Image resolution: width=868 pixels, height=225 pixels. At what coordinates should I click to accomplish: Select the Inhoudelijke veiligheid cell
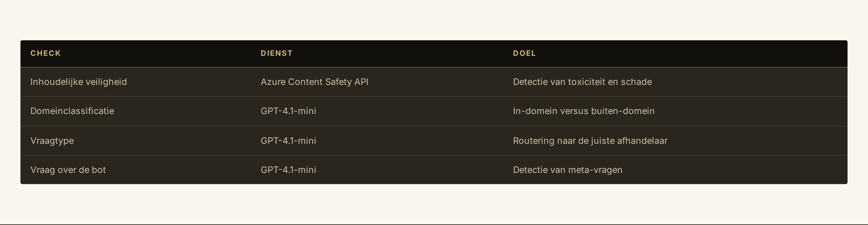click(78, 82)
